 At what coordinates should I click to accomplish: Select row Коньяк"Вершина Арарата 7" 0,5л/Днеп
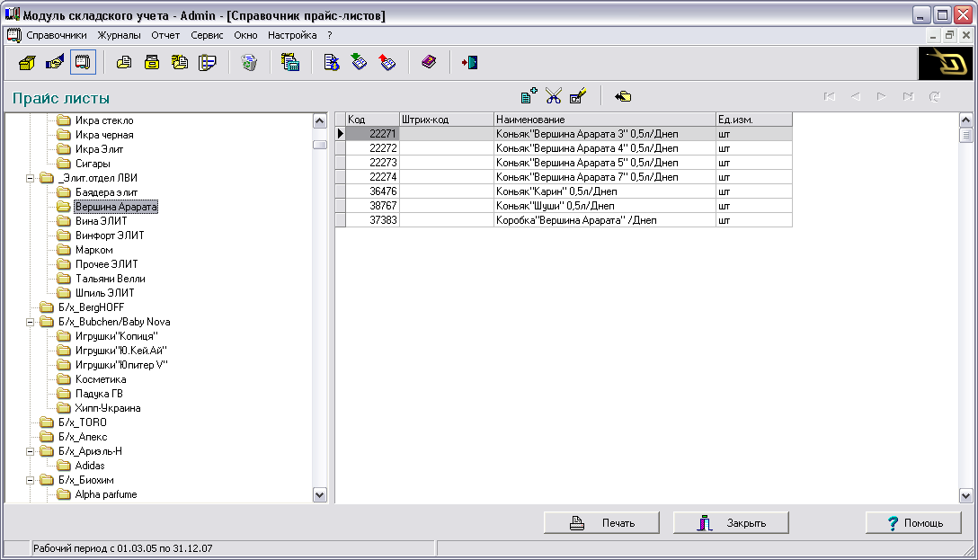coord(564,177)
